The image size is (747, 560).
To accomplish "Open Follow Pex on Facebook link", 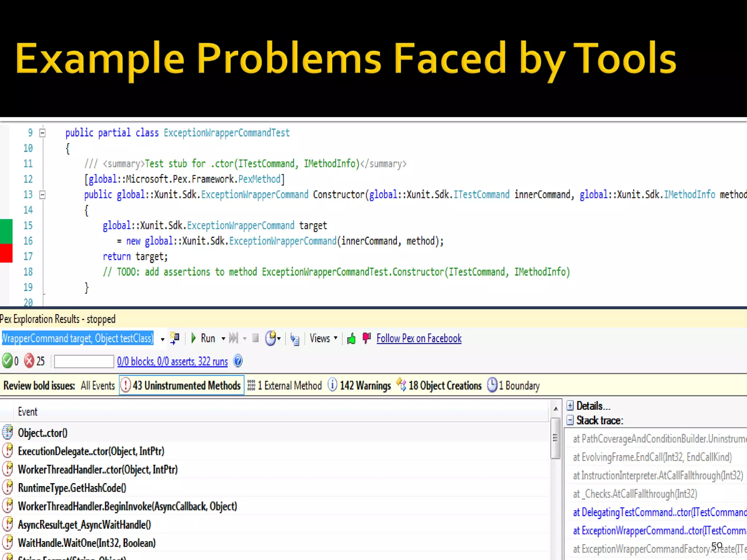I will click(419, 339).
